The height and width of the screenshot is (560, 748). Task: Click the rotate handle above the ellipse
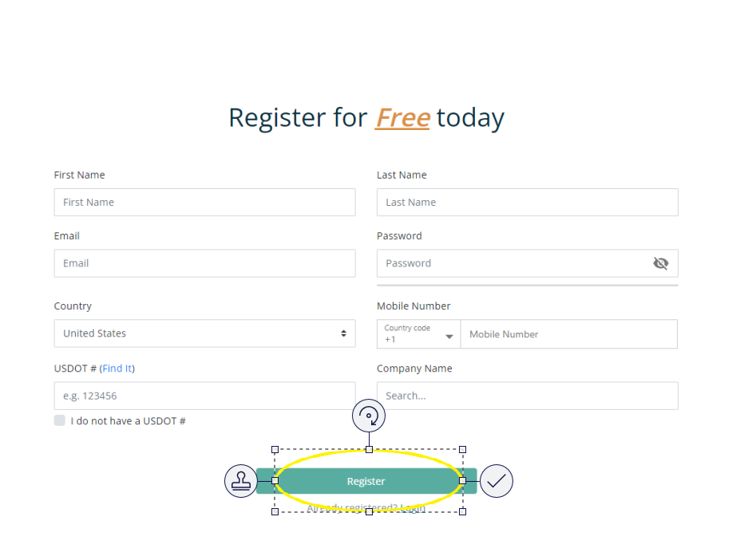pos(369,416)
